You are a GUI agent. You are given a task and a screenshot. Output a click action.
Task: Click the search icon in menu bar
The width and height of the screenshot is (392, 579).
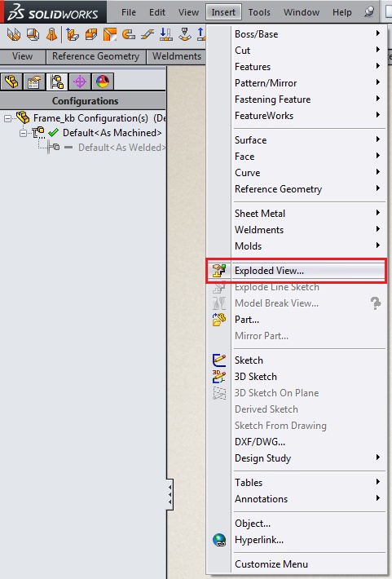[368, 11]
